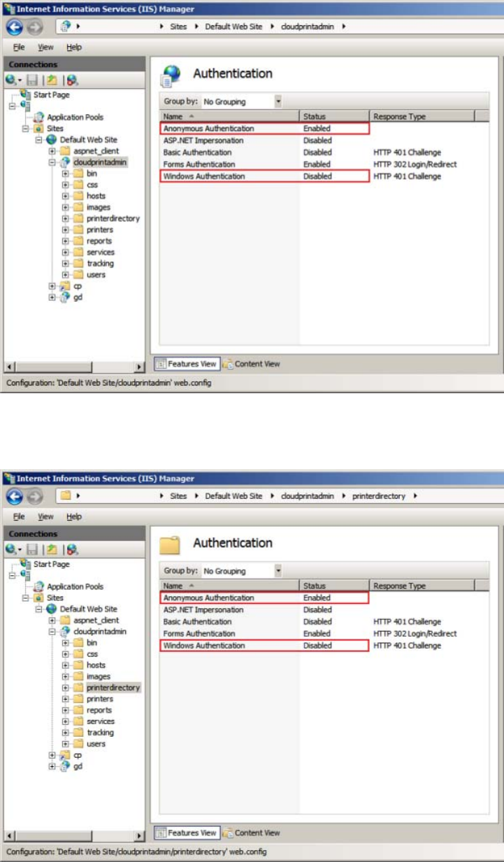Image resolution: width=504 pixels, height=862 pixels.
Task: Click printerdirectory breadcrumb in lower address bar
Action: point(380,496)
